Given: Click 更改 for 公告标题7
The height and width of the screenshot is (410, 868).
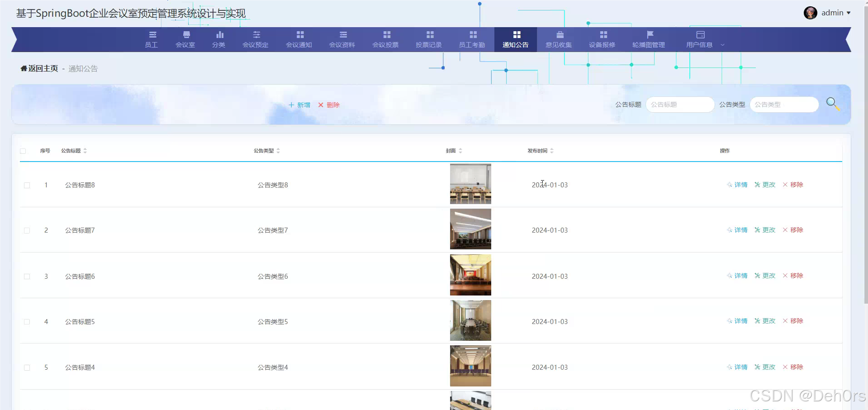Looking at the screenshot, I should [765, 230].
